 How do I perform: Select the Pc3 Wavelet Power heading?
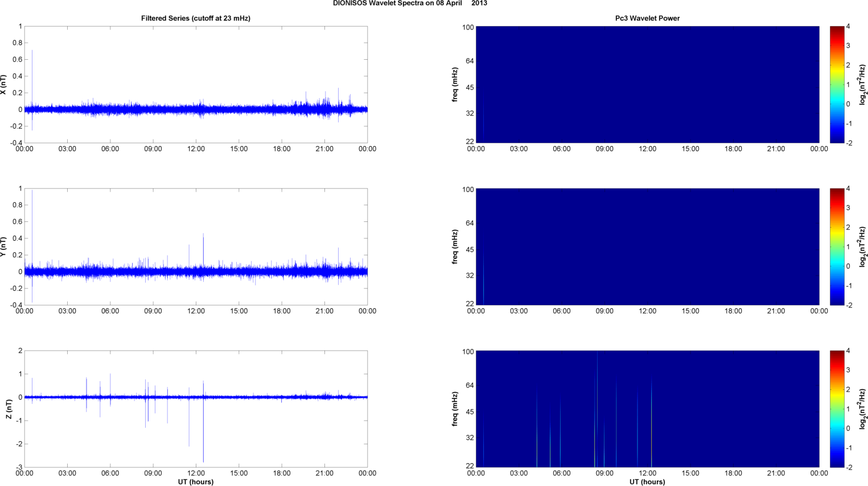647,18
